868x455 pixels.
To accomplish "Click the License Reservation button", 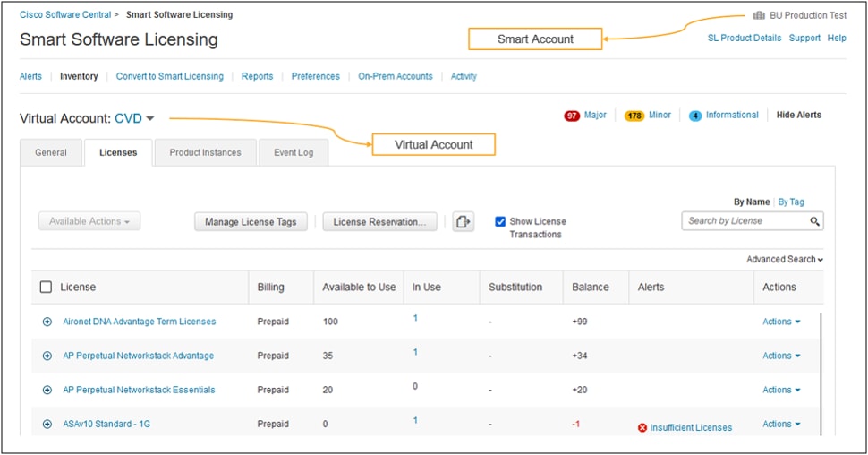I will pos(379,222).
